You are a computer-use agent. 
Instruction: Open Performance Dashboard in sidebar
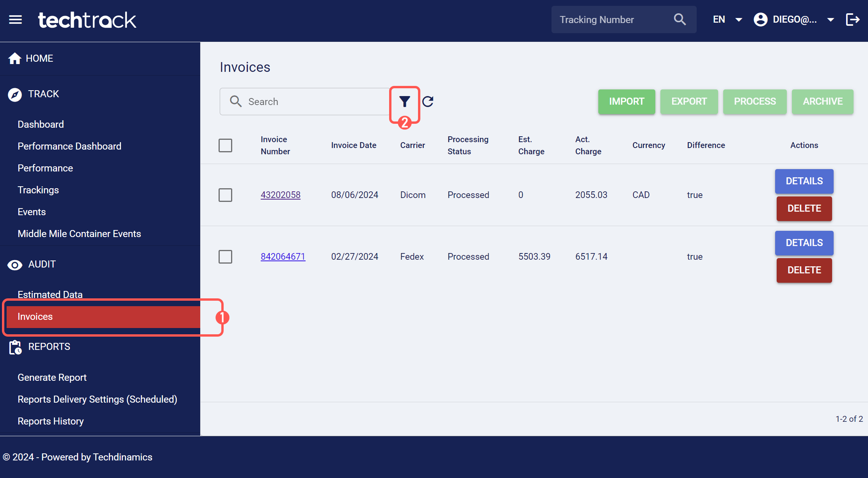pos(69,146)
